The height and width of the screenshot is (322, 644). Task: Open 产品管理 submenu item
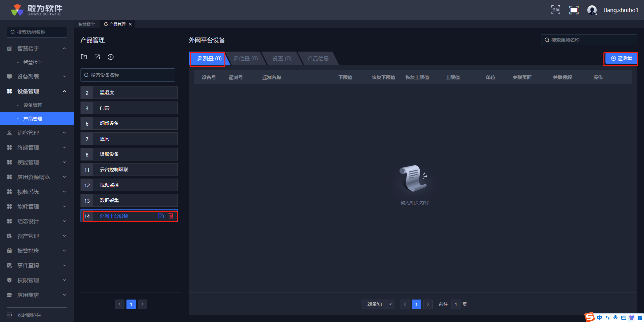(x=37, y=119)
